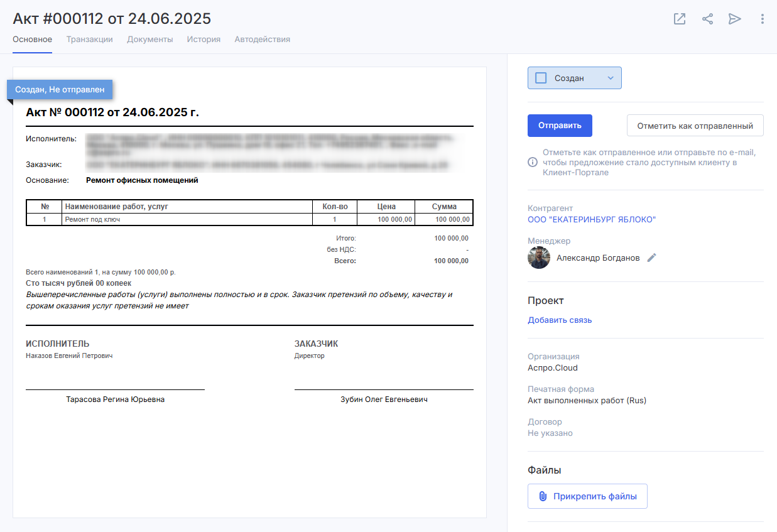The height and width of the screenshot is (532, 777).
Task: Toggle the checkbox in the Создан status
Action: tap(541, 78)
